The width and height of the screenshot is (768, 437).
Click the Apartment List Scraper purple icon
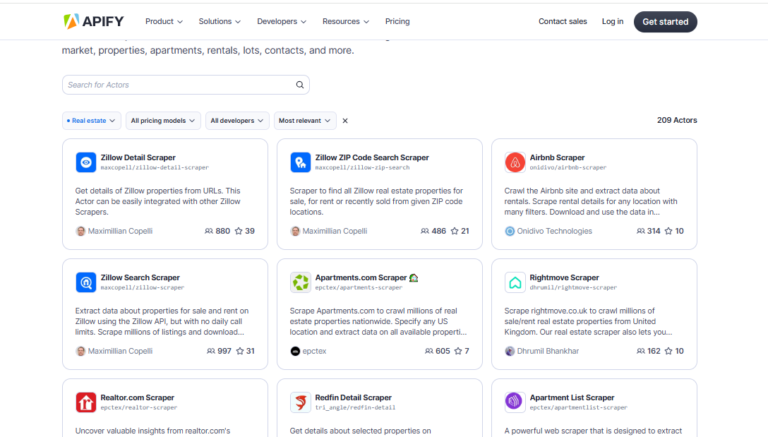[x=515, y=402]
